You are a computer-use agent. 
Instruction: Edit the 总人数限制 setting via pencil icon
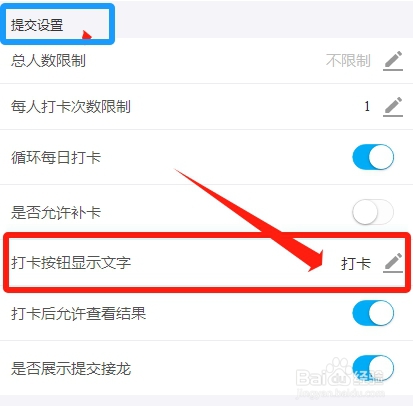pos(393,61)
